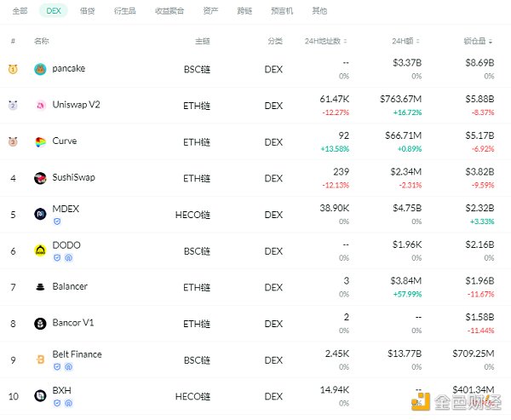Click the first place medal rank icon

coord(13,69)
